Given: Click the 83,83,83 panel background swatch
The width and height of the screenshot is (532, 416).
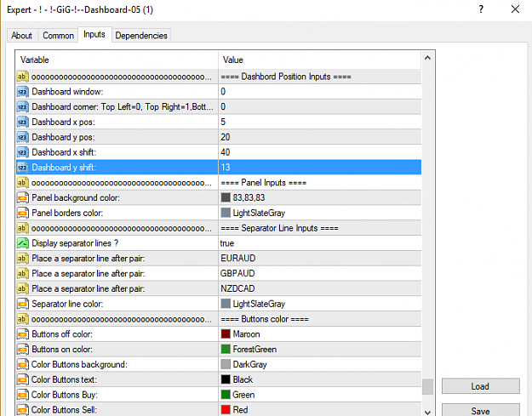Looking at the screenshot, I should click(226, 197).
